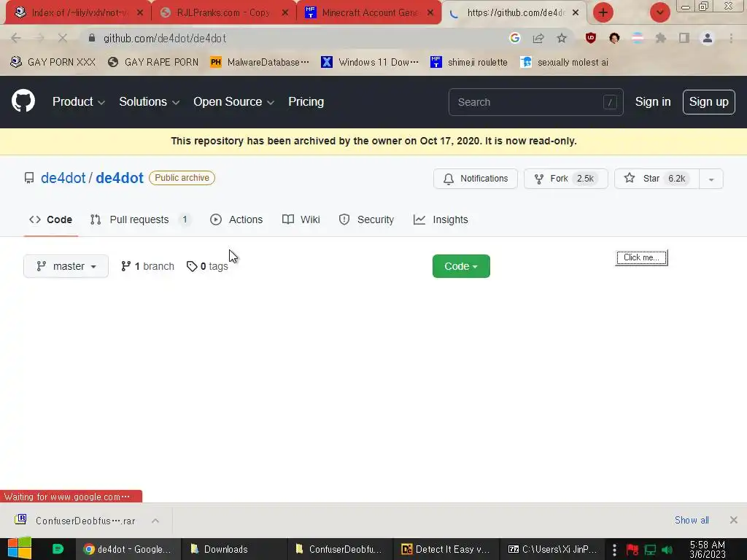Click the volume speaker tray icon

667,550
